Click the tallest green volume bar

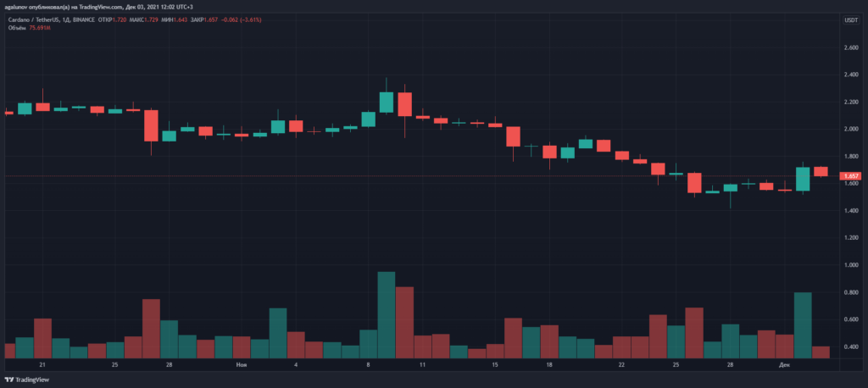tap(387, 313)
